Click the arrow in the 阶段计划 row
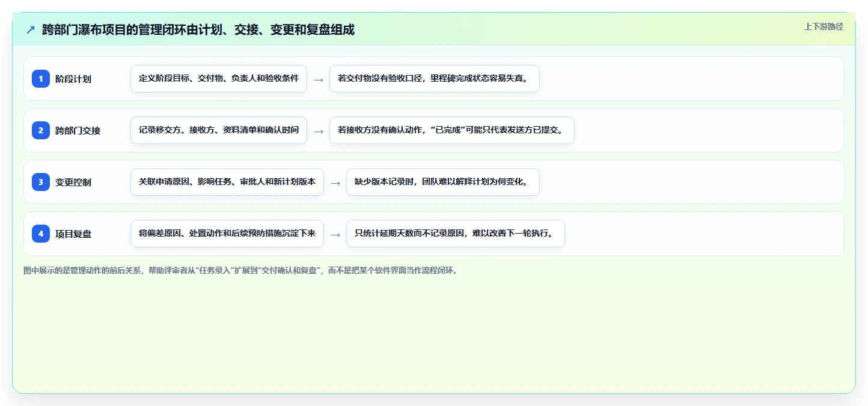The height and width of the screenshot is (406, 868). (x=319, y=79)
